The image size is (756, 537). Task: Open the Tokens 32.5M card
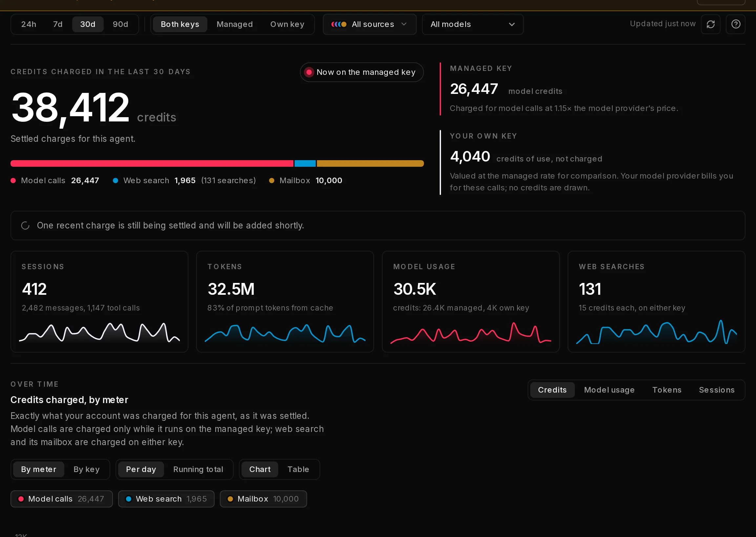[x=285, y=302]
